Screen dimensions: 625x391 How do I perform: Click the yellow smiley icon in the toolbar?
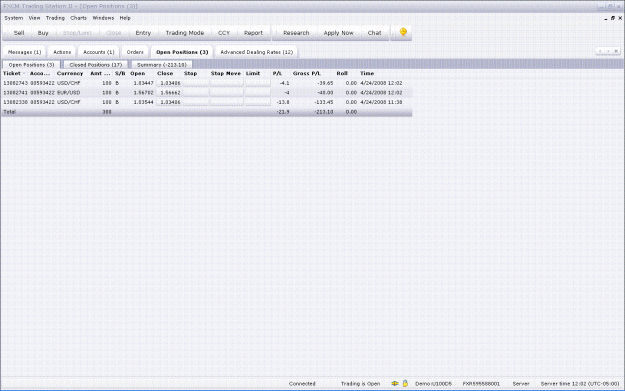coord(403,32)
